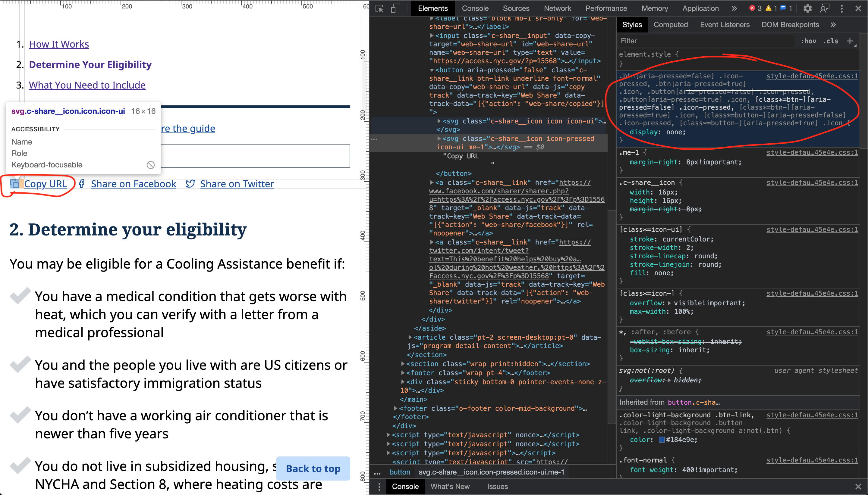Image resolution: width=868 pixels, height=495 pixels.
Task: Switch to the Network tab
Action: pos(557,8)
